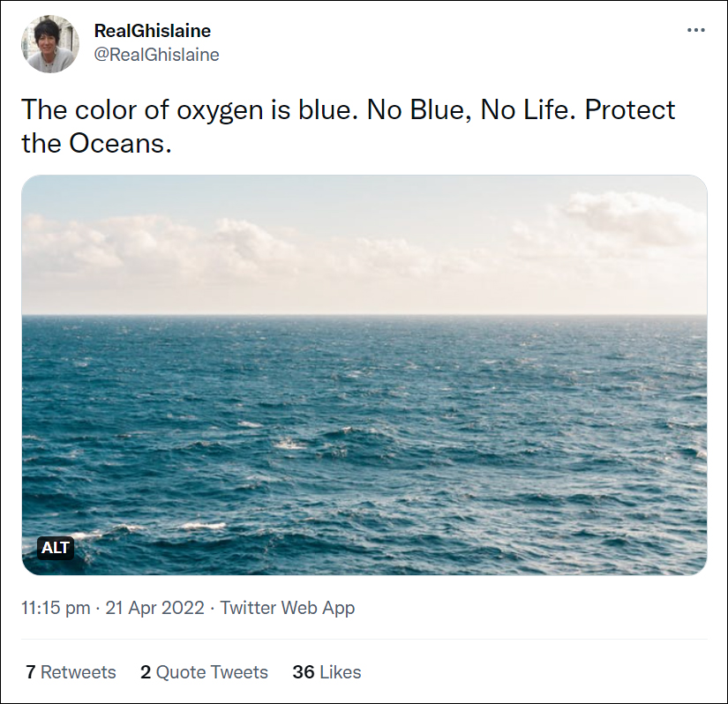Click the number 36 beside Likes
The image size is (728, 704).
[304, 672]
